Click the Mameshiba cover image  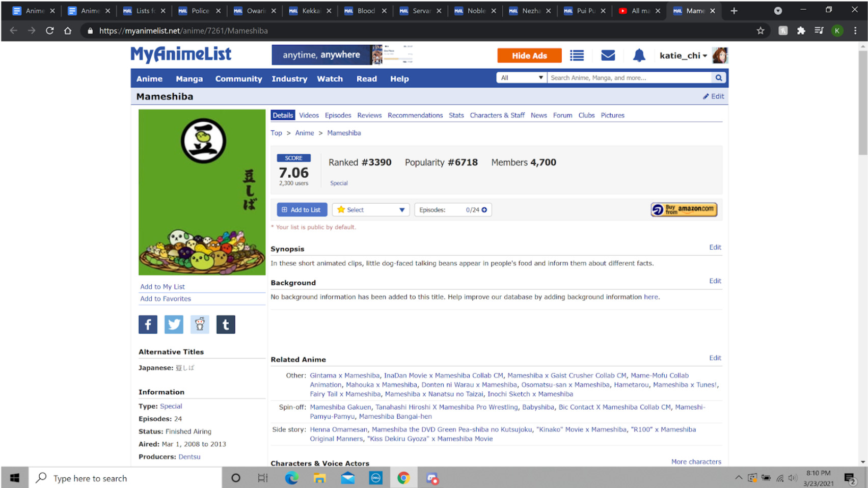pos(202,192)
